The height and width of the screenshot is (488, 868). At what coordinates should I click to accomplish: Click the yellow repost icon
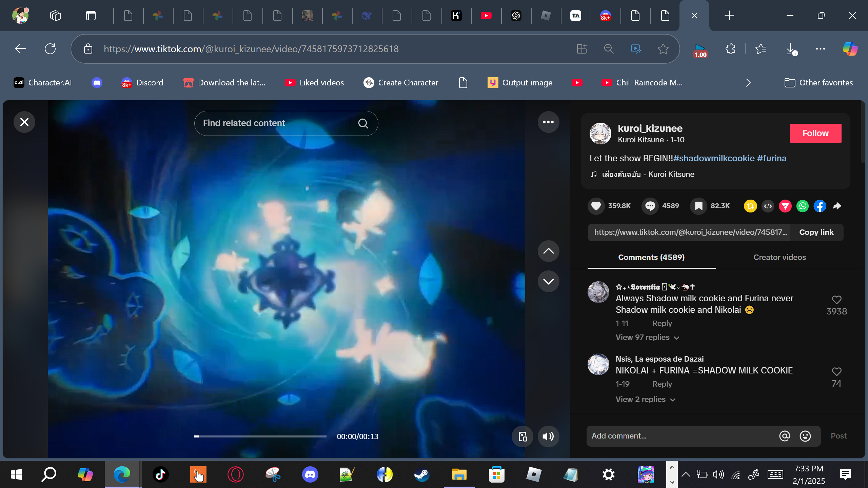(750, 206)
